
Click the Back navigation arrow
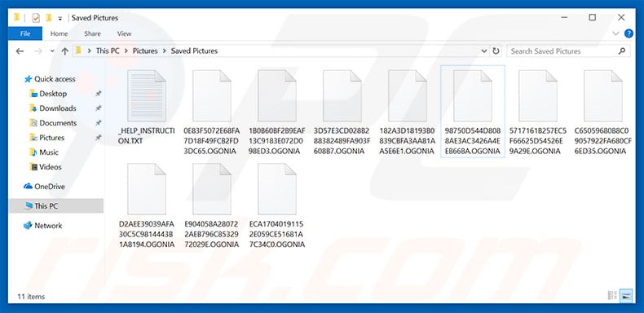20,51
